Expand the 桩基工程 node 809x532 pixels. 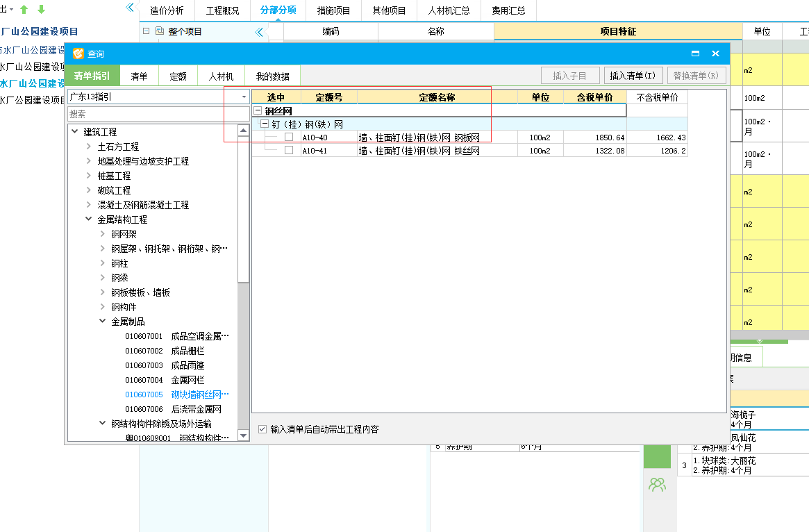click(89, 175)
